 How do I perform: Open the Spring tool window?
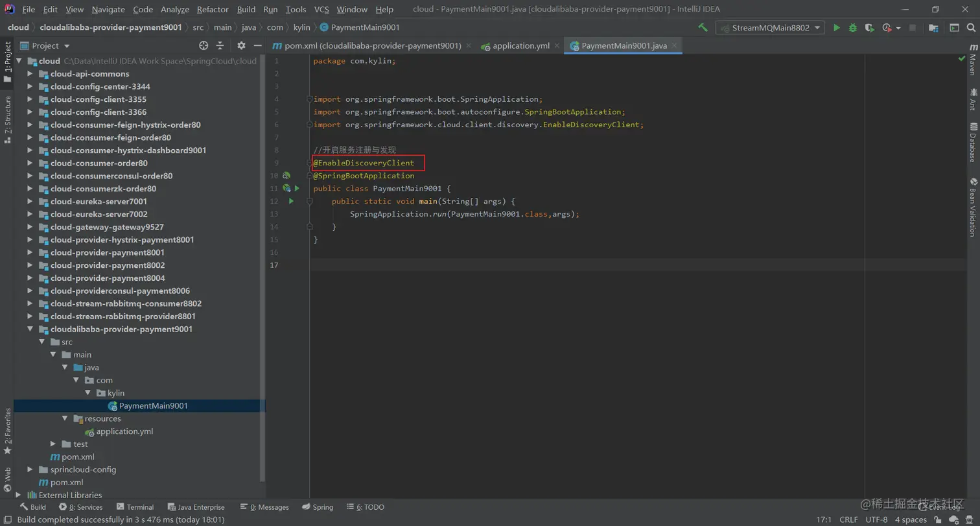[317, 507]
